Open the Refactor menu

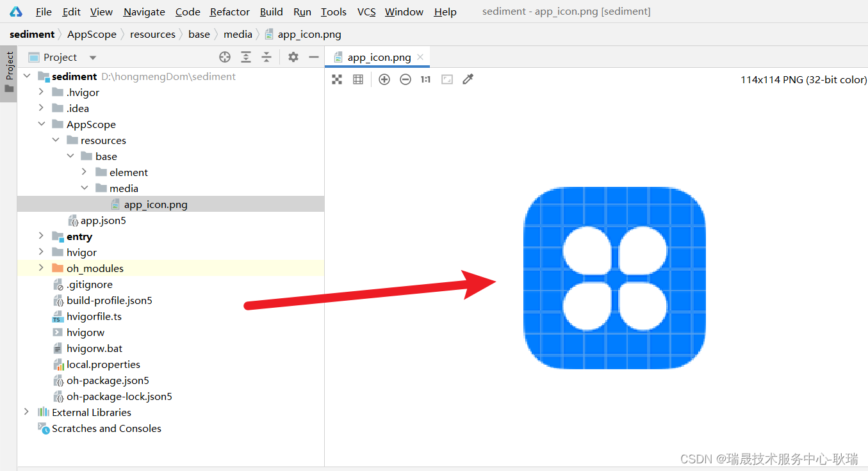pos(230,12)
